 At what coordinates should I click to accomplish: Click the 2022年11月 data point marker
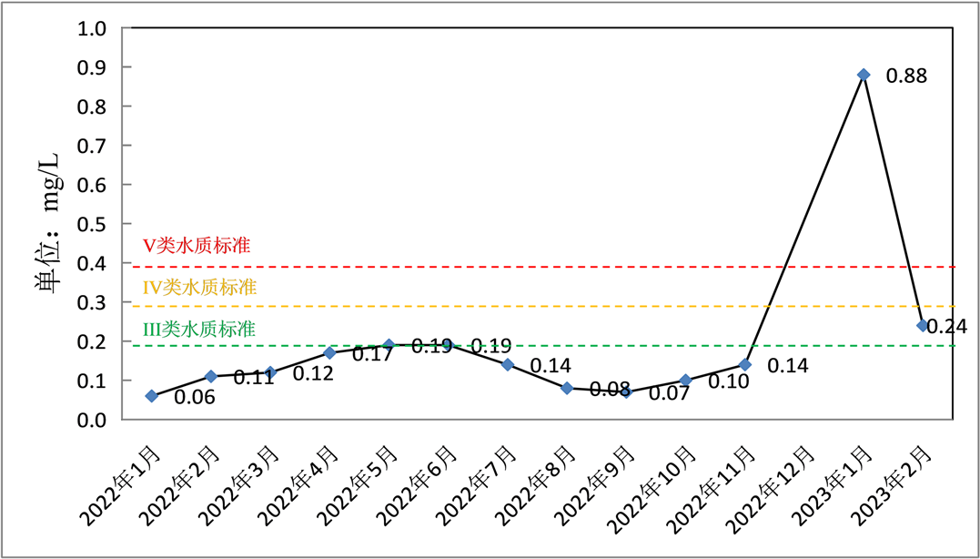point(745,364)
